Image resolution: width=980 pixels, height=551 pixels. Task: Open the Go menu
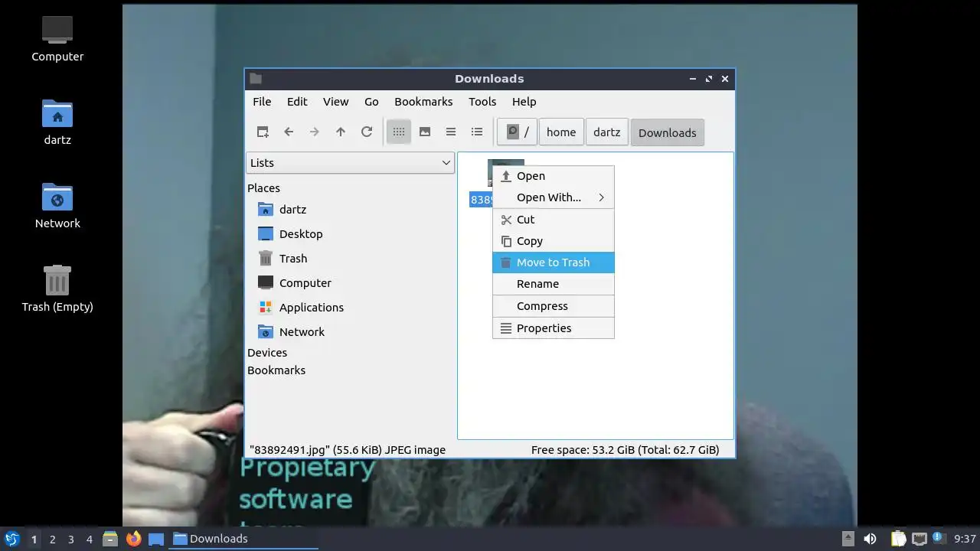pos(371,102)
